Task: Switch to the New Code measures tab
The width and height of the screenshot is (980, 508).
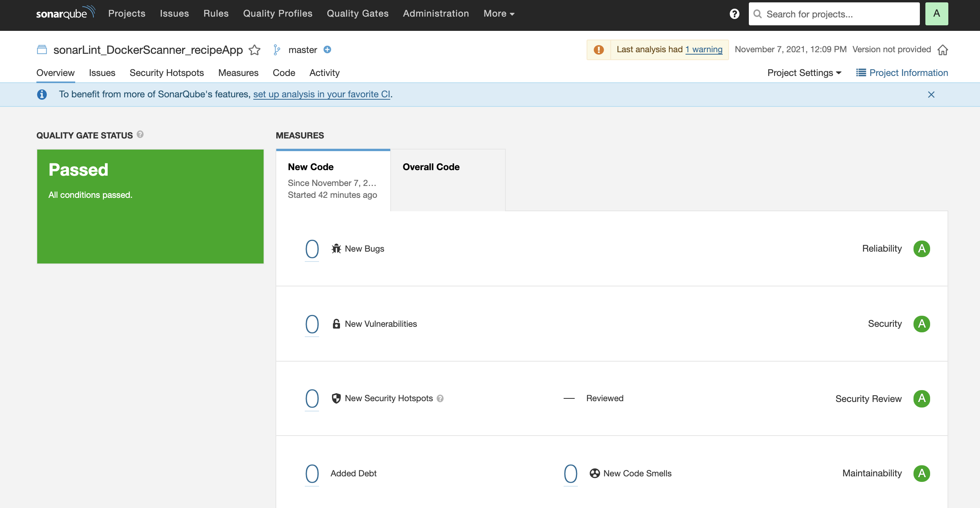Action: [x=333, y=180]
